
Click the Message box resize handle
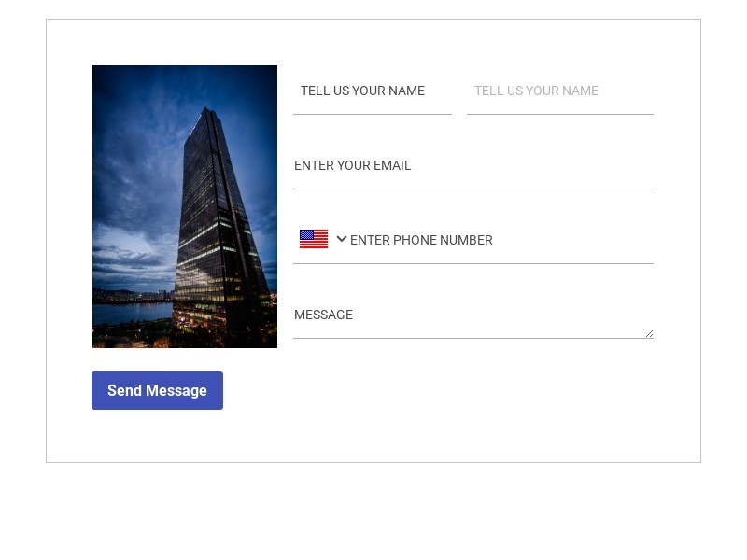[649, 333]
